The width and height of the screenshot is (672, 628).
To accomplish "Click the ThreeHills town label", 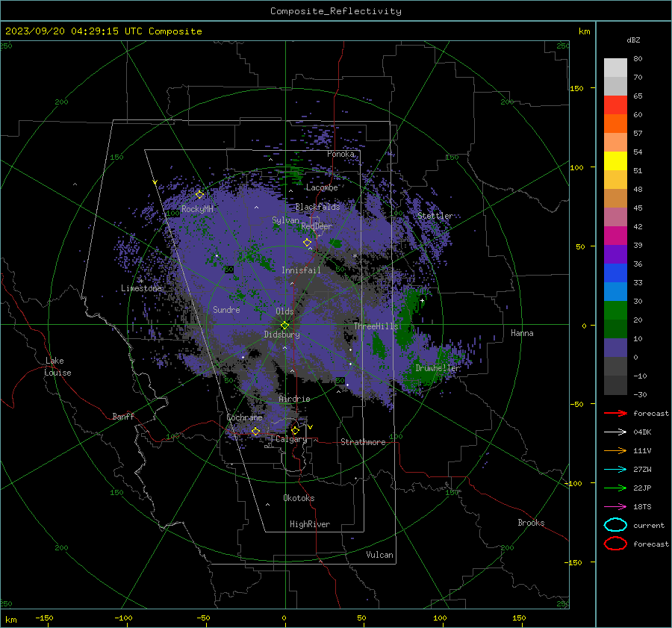I will pyautogui.click(x=376, y=326).
